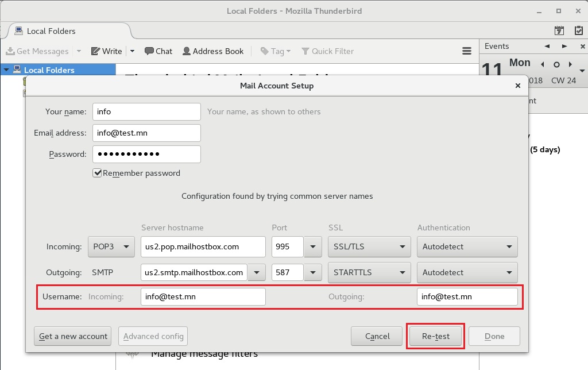This screenshot has width=588, height=370.
Task: Click Write to compose a message
Action: 107,51
